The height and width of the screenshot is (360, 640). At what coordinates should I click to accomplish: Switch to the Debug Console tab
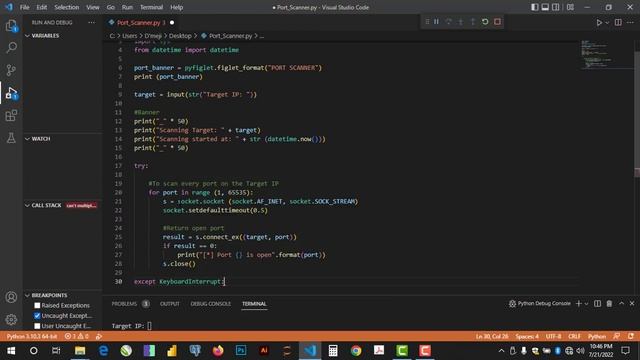point(211,304)
